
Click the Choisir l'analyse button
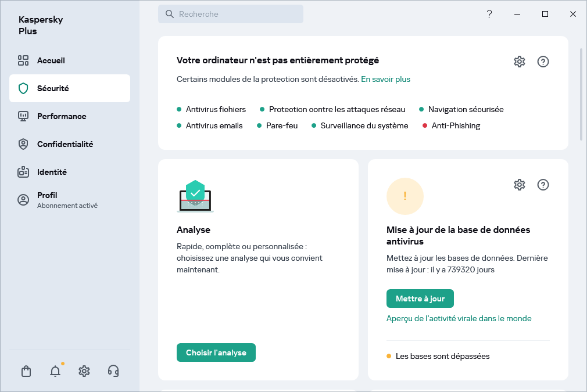(216, 352)
